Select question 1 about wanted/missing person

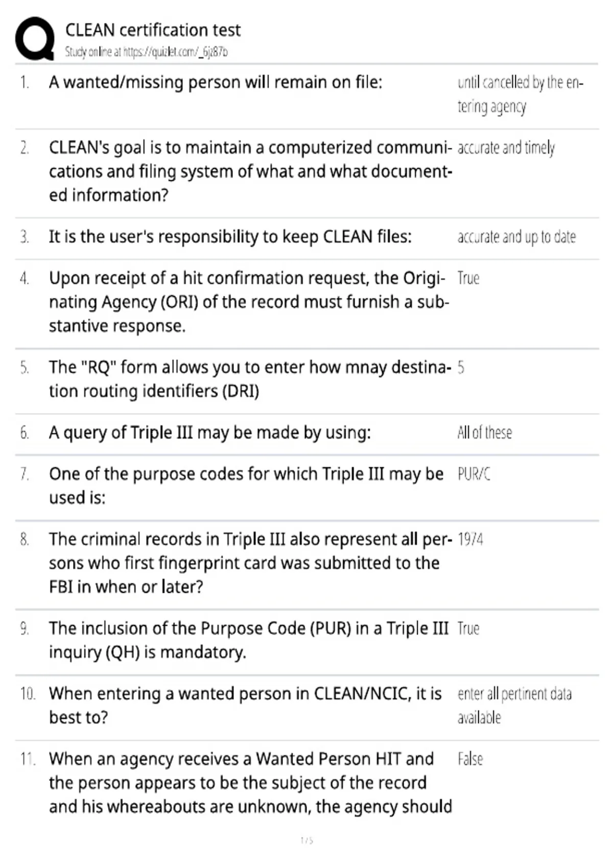216,82
